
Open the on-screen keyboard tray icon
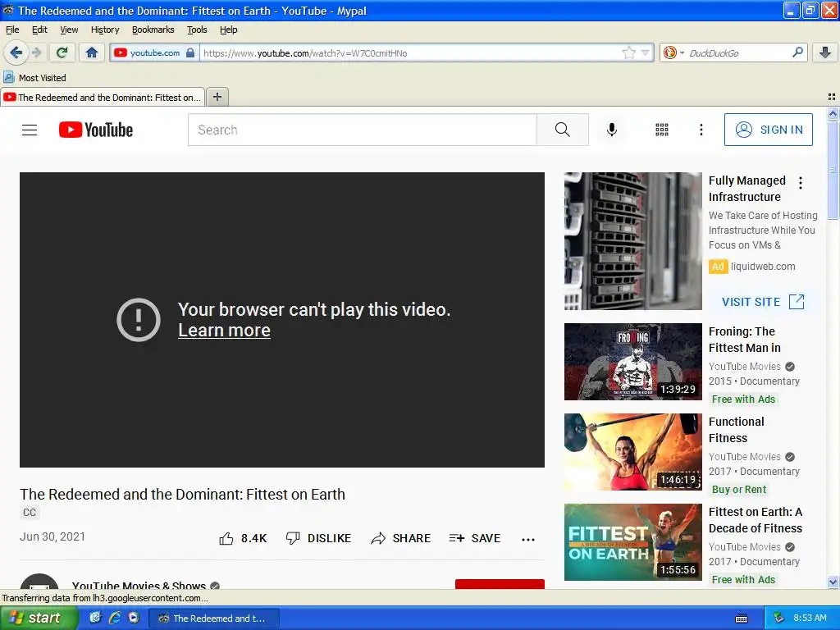click(x=742, y=619)
